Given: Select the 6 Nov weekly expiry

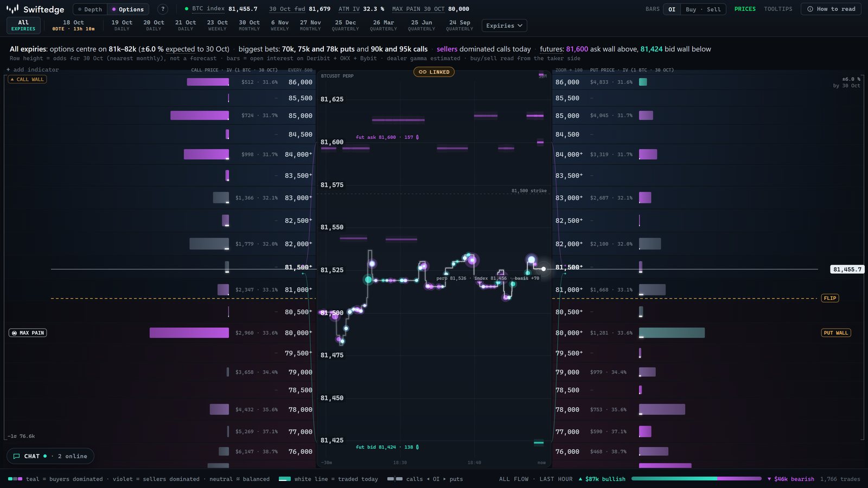Looking at the screenshot, I should coord(280,25).
